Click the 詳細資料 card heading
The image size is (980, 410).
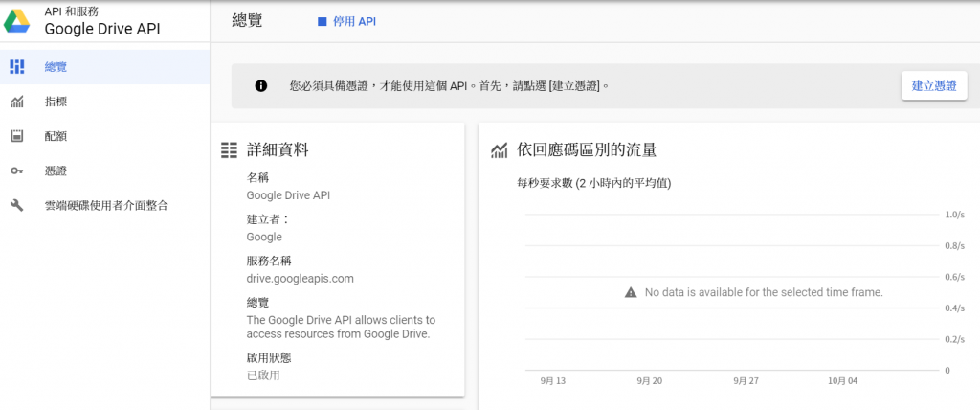click(x=278, y=150)
